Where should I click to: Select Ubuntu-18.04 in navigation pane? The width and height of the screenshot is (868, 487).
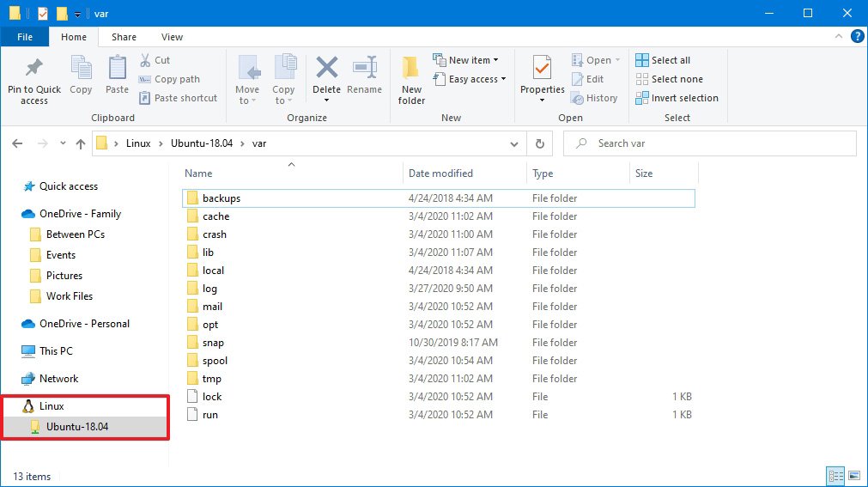coord(77,426)
